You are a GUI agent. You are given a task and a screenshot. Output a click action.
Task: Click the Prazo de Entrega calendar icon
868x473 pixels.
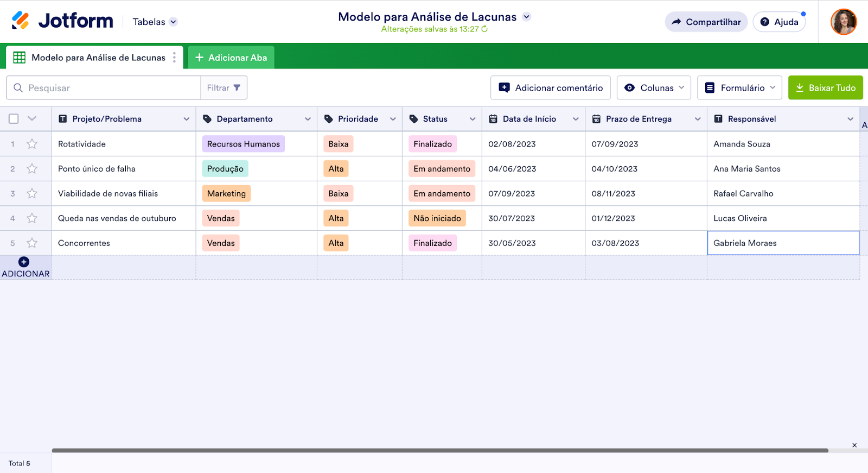pyautogui.click(x=596, y=119)
